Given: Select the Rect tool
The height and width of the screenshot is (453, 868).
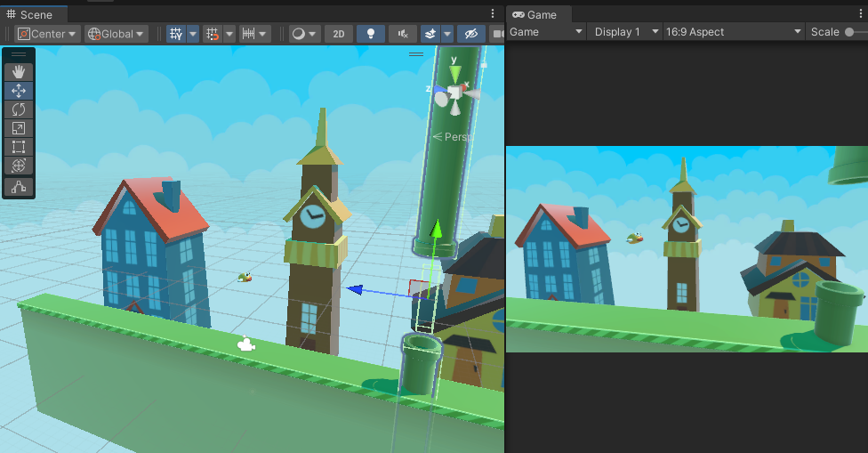Looking at the screenshot, I should pyautogui.click(x=19, y=147).
